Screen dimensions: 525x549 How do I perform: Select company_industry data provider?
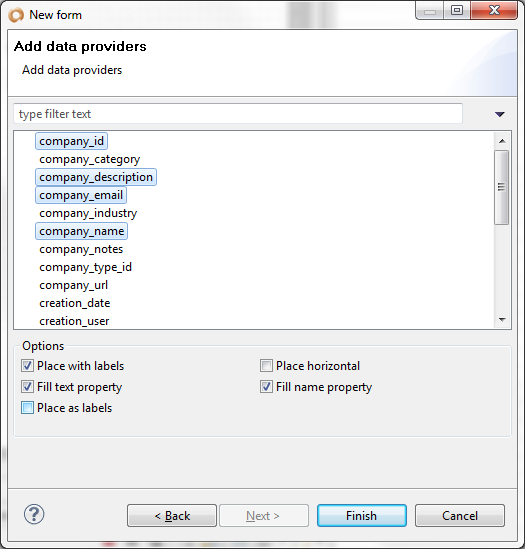point(88,213)
